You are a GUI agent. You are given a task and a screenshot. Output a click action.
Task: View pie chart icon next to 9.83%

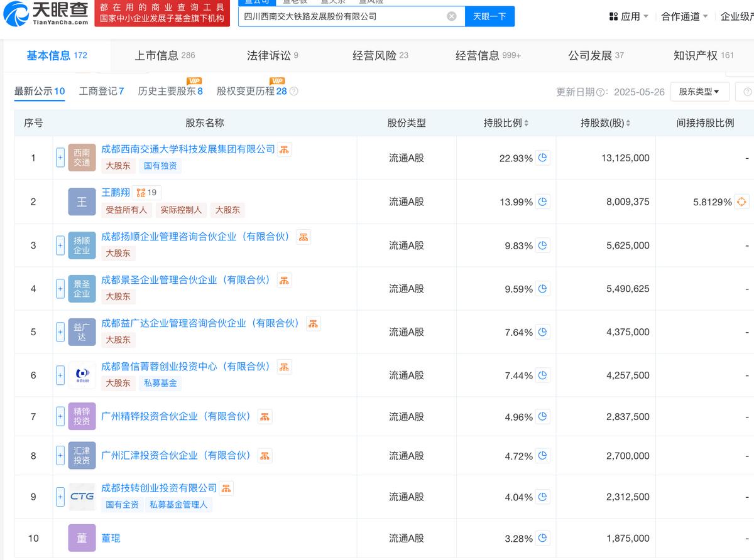click(543, 245)
